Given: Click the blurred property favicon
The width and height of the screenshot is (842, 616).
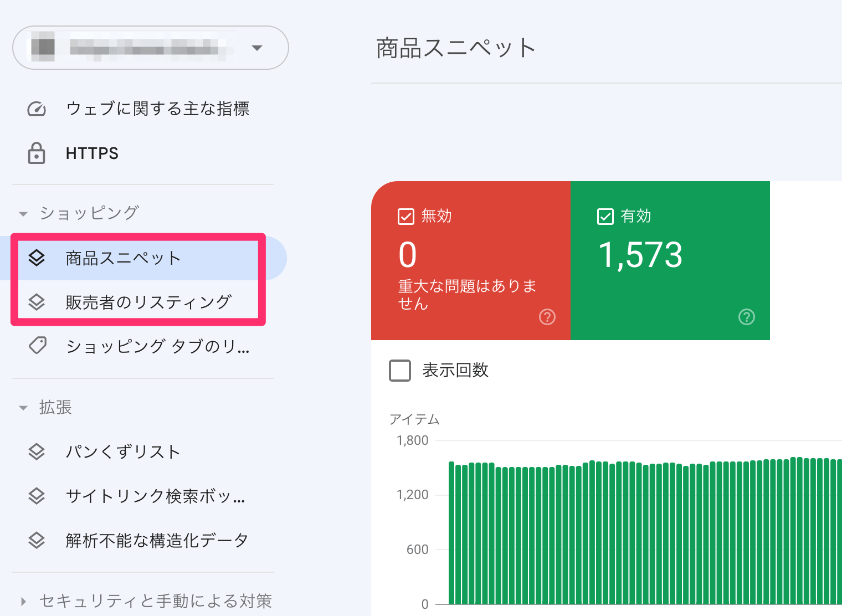Looking at the screenshot, I should (x=43, y=47).
